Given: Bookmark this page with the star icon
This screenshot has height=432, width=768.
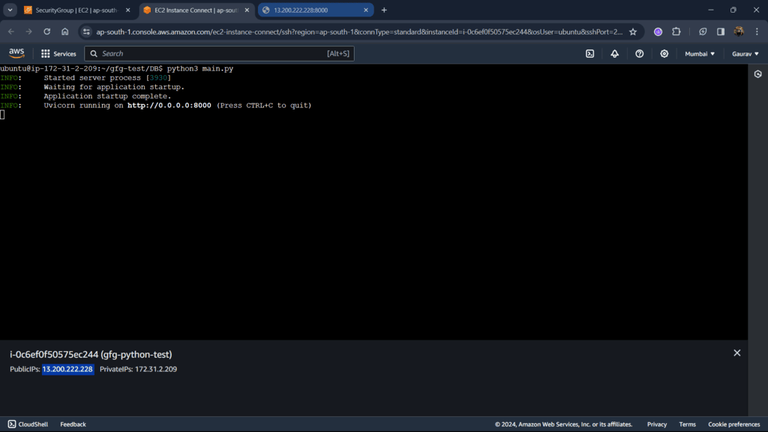Looking at the screenshot, I should [x=633, y=32].
